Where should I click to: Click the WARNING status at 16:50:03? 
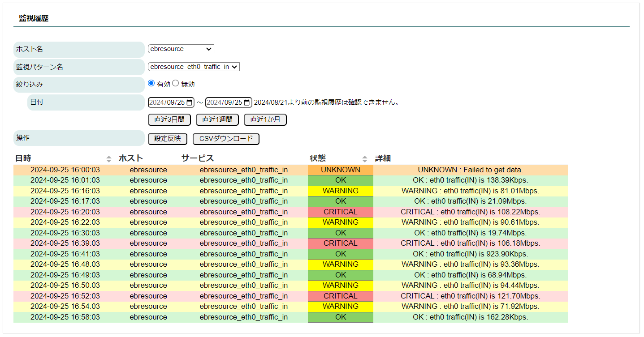pos(341,286)
